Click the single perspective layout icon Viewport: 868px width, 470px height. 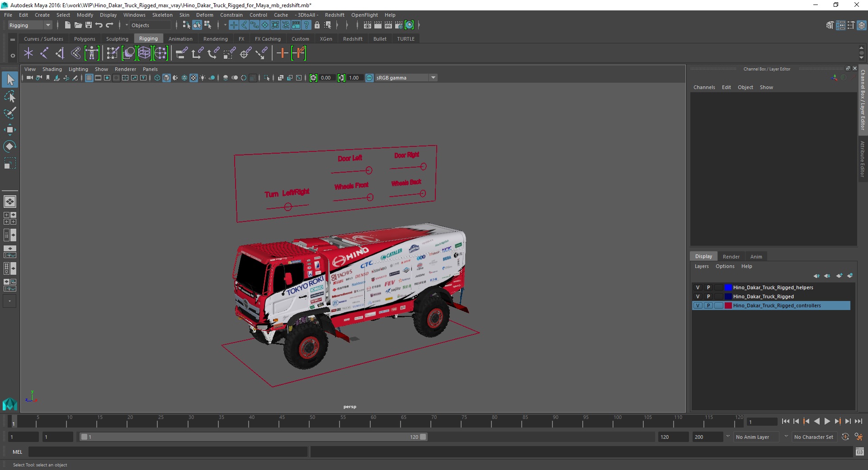10,202
